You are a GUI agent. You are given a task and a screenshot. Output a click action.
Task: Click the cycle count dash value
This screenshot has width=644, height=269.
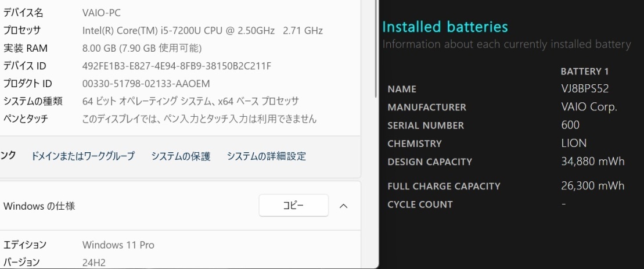click(563, 204)
